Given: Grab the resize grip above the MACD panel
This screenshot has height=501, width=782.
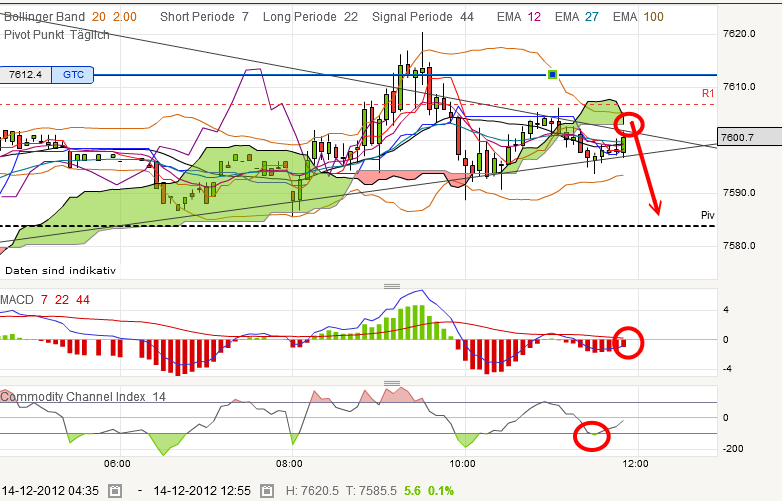Looking at the screenshot, I should point(392,286).
